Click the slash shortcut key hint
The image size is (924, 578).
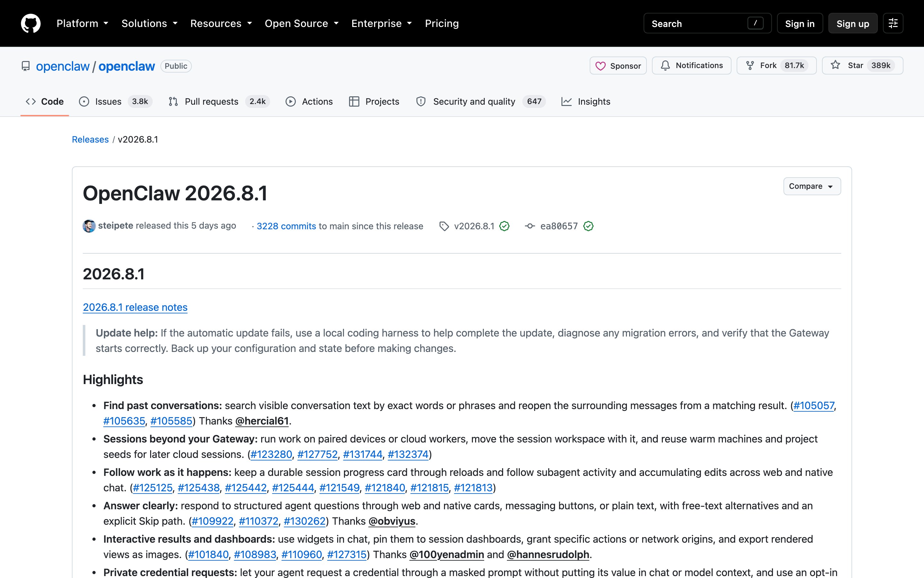click(755, 23)
